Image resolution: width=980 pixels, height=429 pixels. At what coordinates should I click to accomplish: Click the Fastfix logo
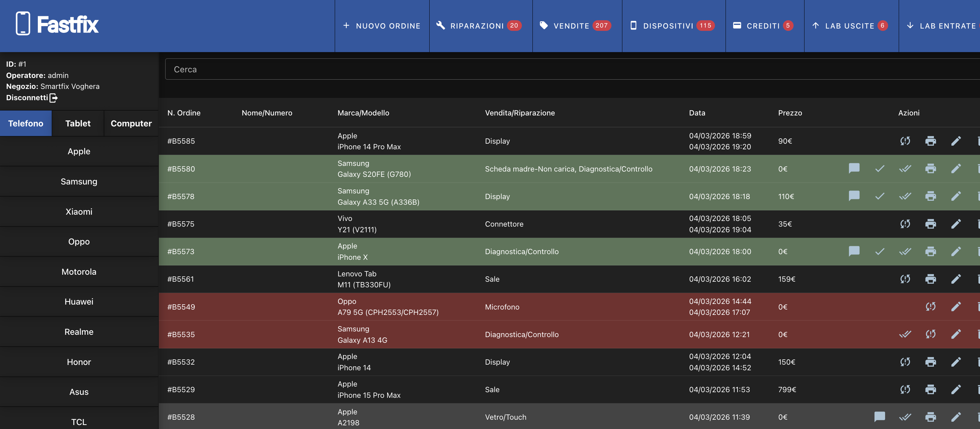click(57, 24)
